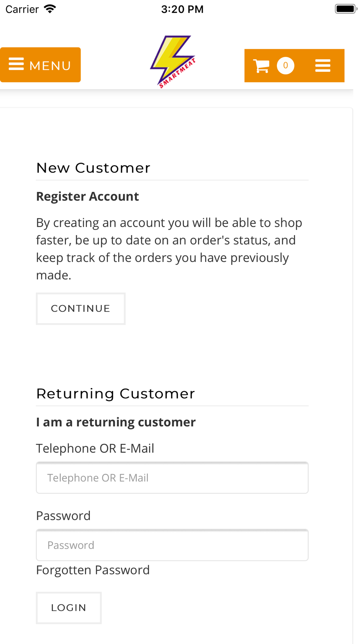Click the Register Account bold text

tap(88, 196)
